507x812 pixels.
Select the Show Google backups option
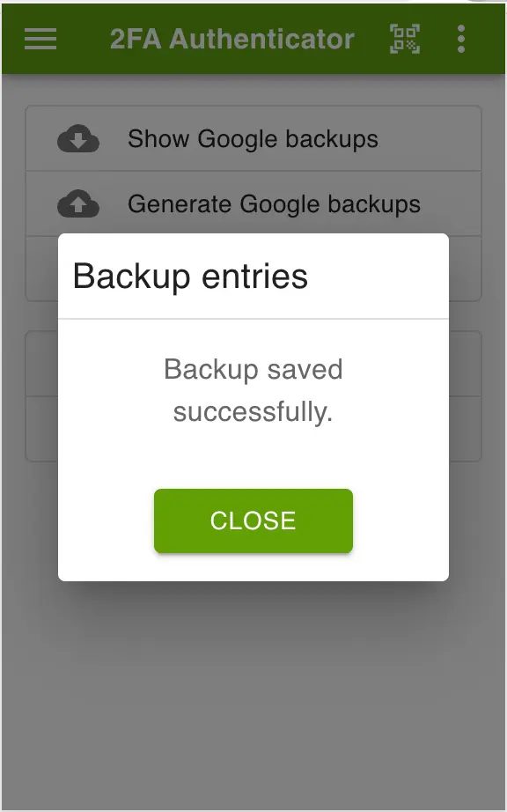click(253, 138)
